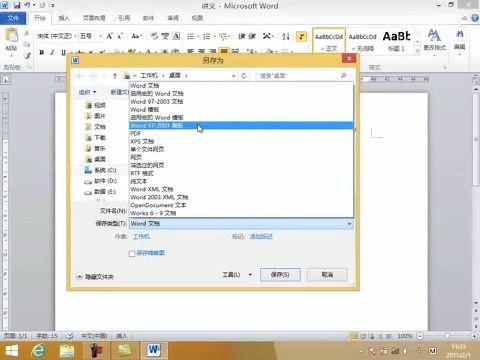Expand the address bar history dropdown
This screenshot has height=360, width=480.
[234, 76]
